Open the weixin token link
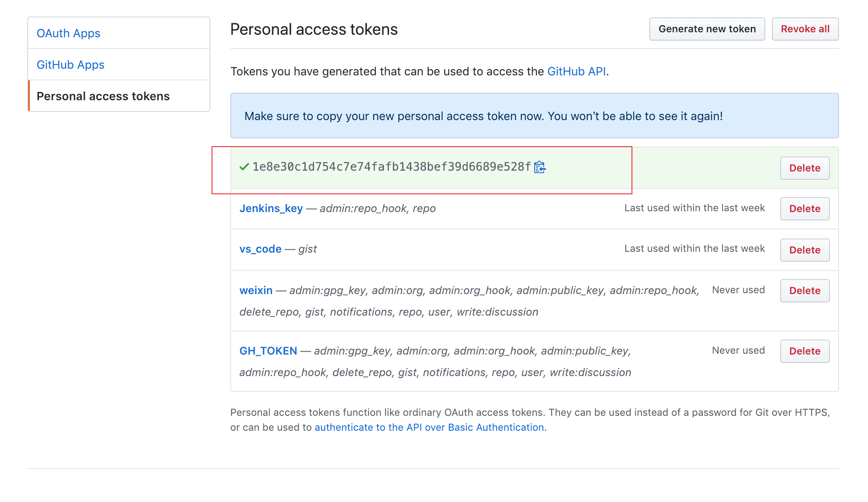Image resolution: width=868 pixels, height=502 pixels. point(256,290)
